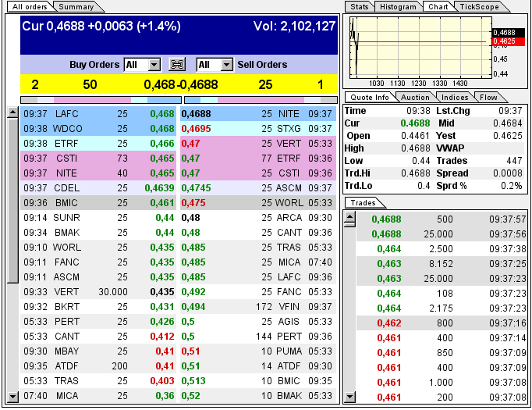Click the 25.000 trade at 09:37:56
The width and height of the screenshot is (532, 410).
coord(442,234)
